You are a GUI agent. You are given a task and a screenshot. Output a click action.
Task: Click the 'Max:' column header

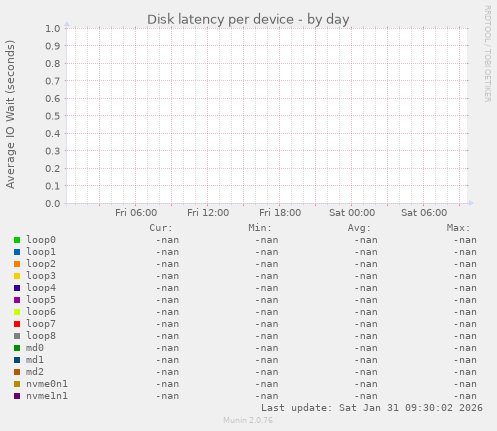coord(458,228)
